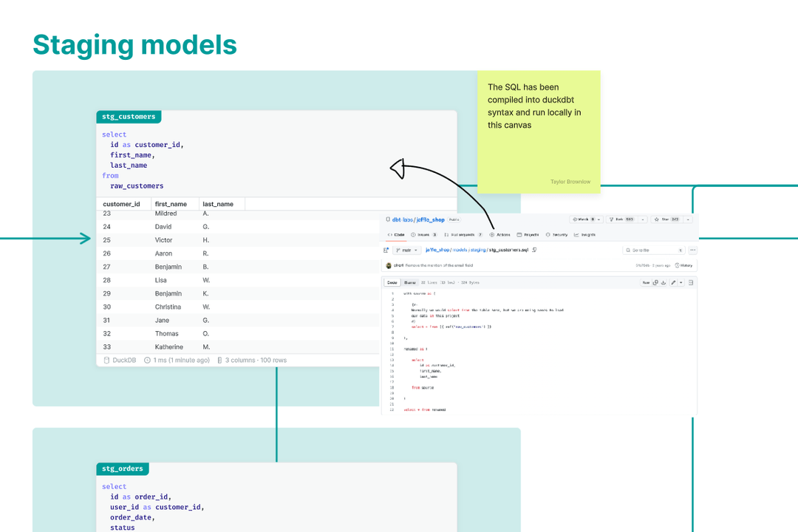This screenshot has height=532, width=798.
Task: Click the copy raw contents icon
Action: [655, 282]
